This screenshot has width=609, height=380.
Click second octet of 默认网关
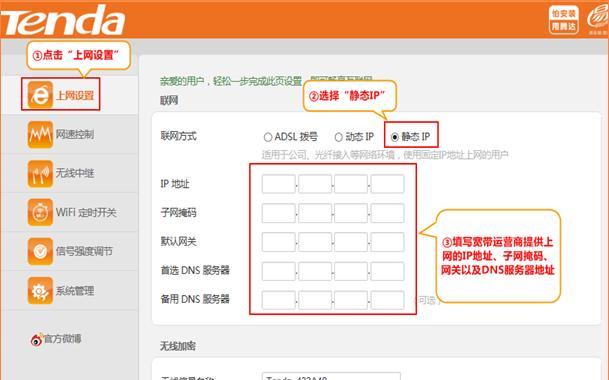coord(315,242)
